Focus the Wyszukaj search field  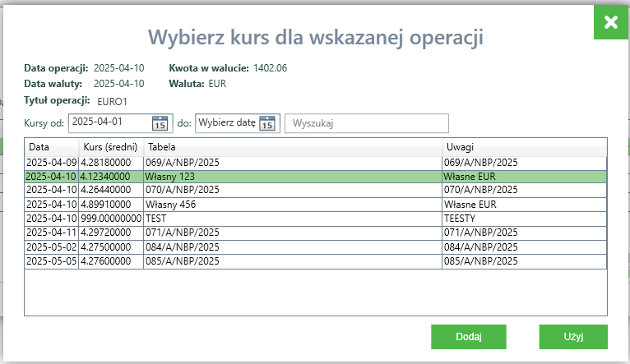pyautogui.click(x=367, y=123)
